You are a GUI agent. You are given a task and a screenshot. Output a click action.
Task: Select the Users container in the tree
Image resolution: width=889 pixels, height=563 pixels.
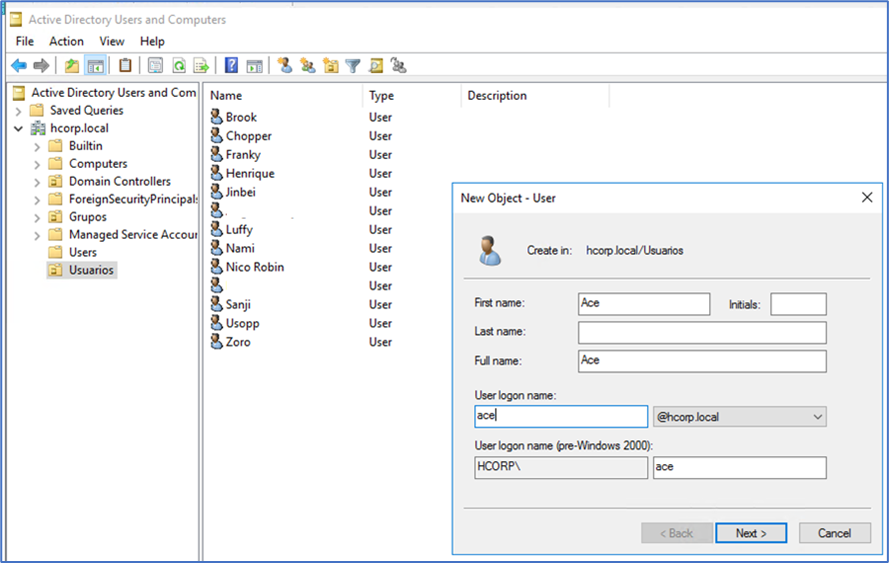coord(82,252)
